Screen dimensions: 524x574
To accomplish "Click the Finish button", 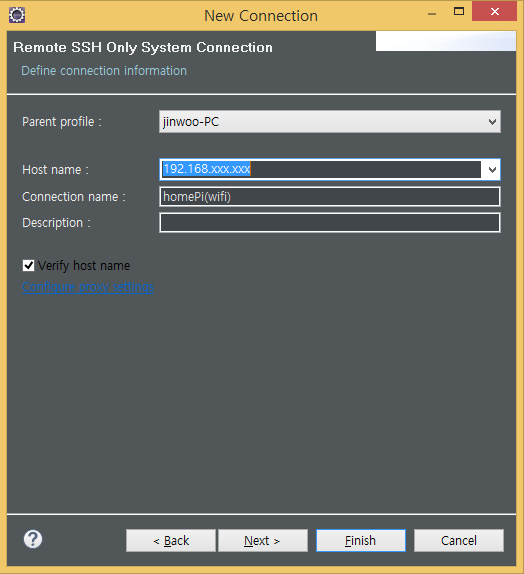I will coord(361,540).
